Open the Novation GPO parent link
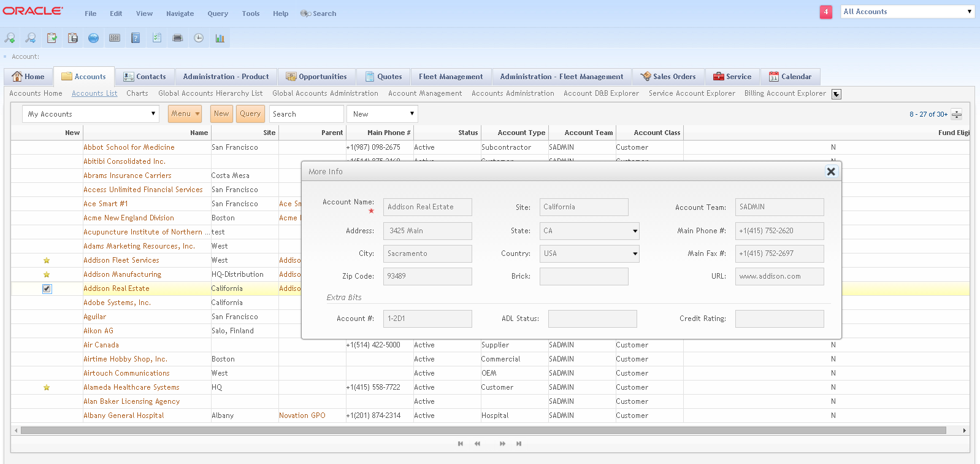Screen dimensions: 980x464 point(302,416)
